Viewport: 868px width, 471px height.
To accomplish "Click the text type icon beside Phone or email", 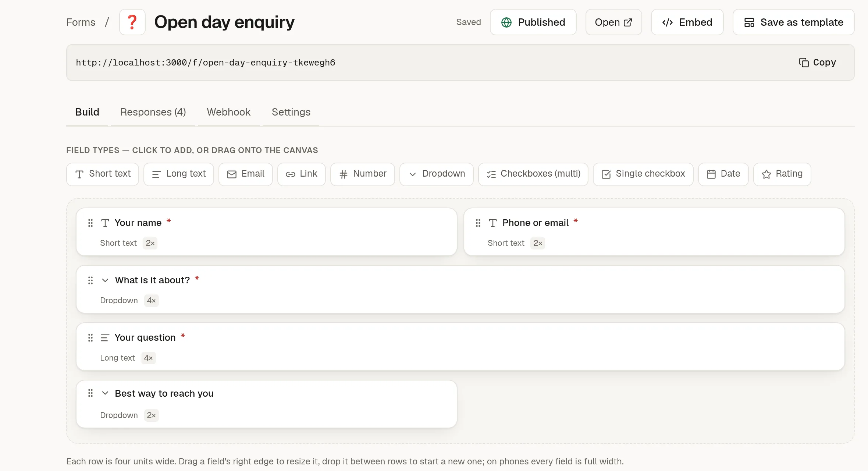I will pos(493,223).
